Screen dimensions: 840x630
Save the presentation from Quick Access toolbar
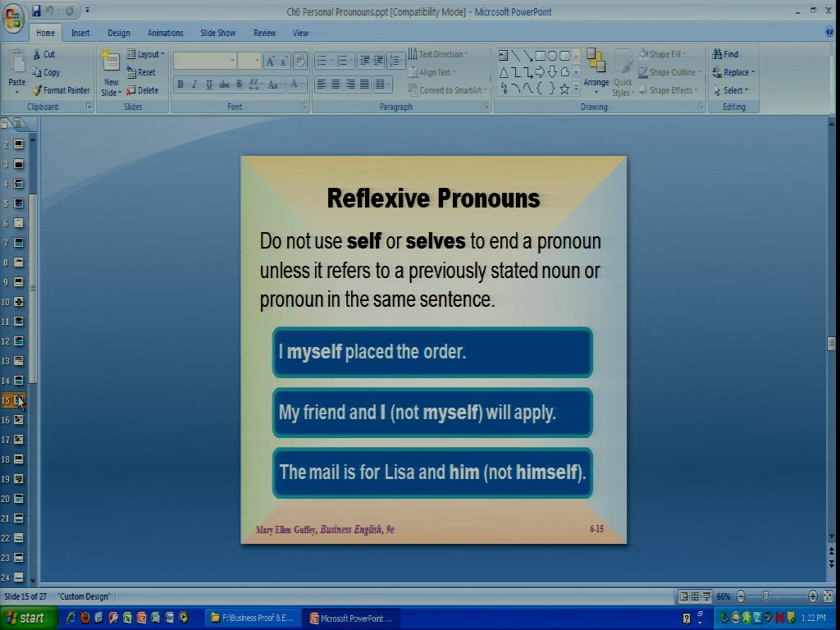(36, 11)
